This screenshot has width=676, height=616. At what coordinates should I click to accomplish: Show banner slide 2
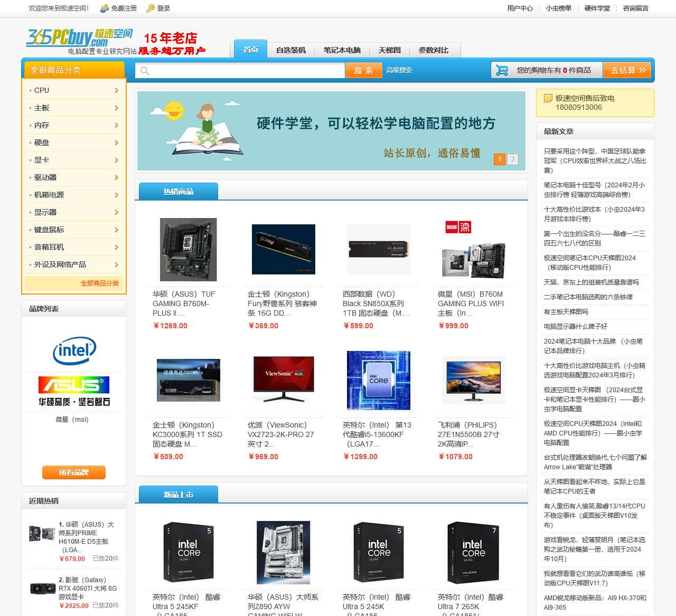tap(512, 159)
